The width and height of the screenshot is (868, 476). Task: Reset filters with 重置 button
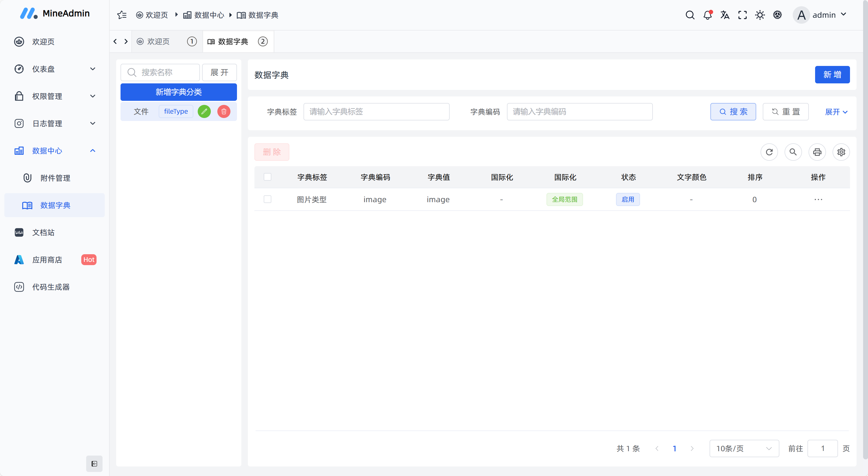pyautogui.click(x=785, y=111)
